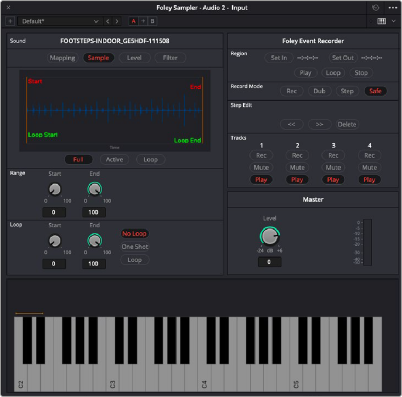The height and width of the screenshot is (397, 402).
Task: Expand the layout chevron at top right
Action: (394, 21)
